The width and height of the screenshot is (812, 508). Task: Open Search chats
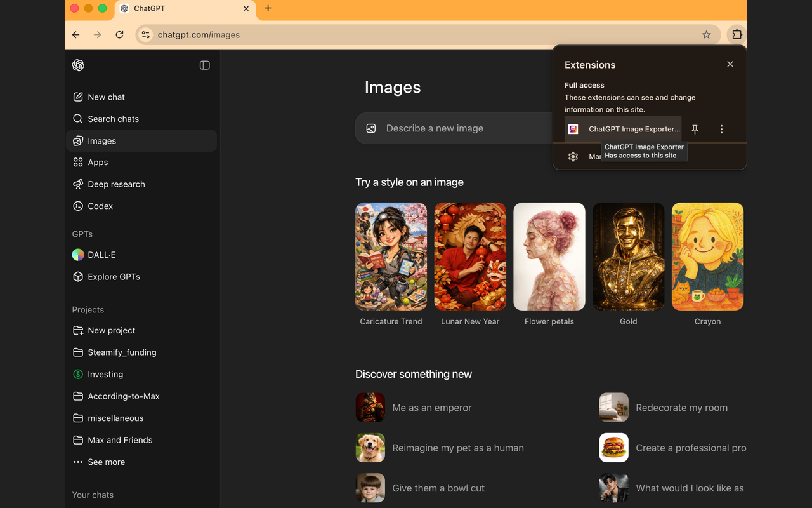tap(141, 119)
